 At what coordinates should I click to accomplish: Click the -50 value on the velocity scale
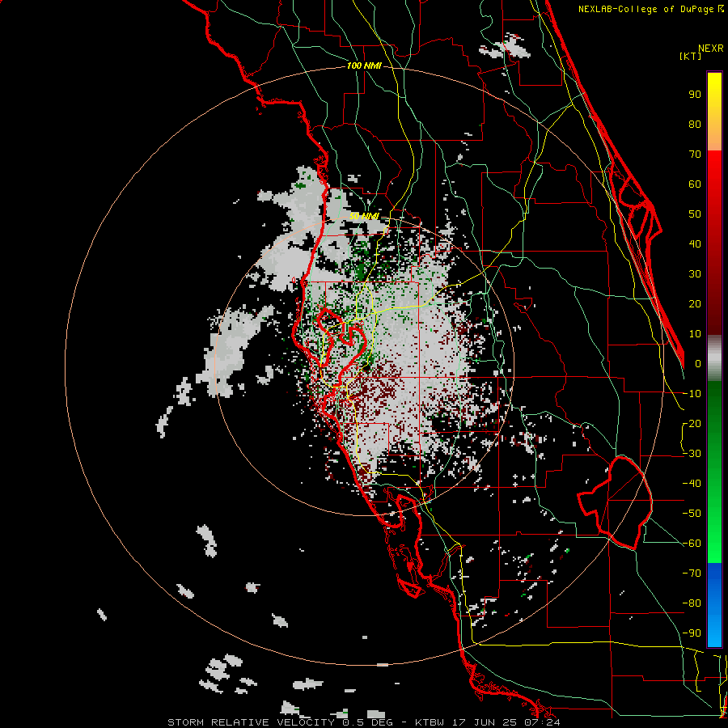point(692,514)
